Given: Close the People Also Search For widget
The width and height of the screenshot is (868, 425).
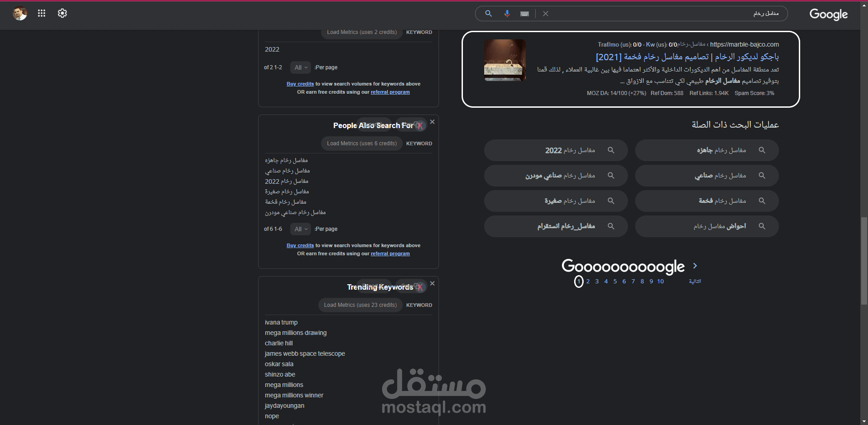Looking at the screenshot, I should (x=432, y=122).
